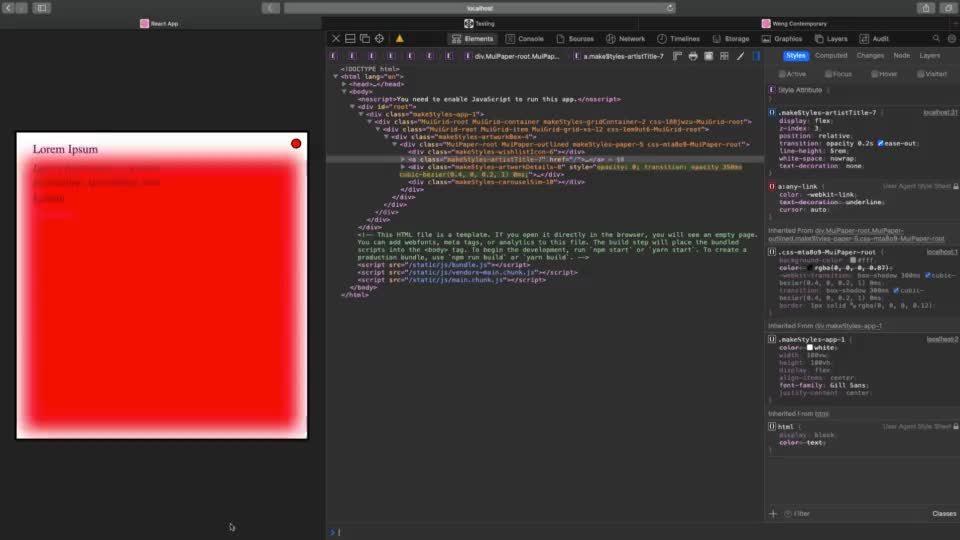Image resolution: width=960 pixels, height=540 pixels.
Task: Force print media styles with the printer icon
Action: click(x=693, y=56)
